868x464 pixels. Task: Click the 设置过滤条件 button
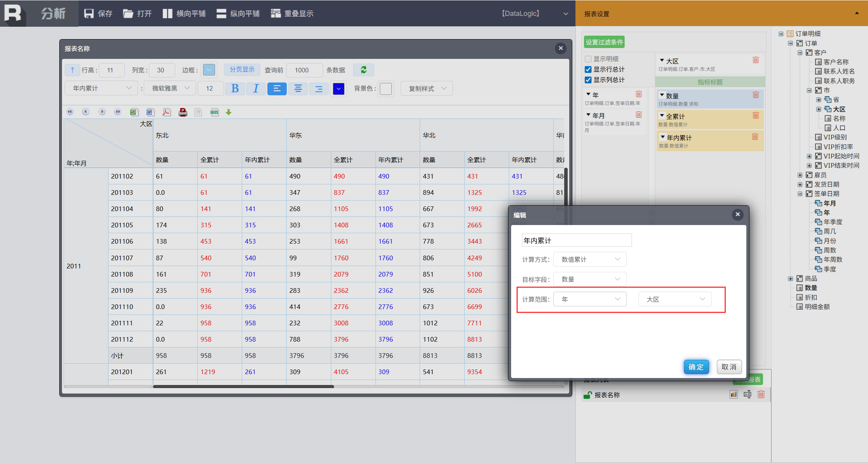pyautogui.click(x=604, y=42)
